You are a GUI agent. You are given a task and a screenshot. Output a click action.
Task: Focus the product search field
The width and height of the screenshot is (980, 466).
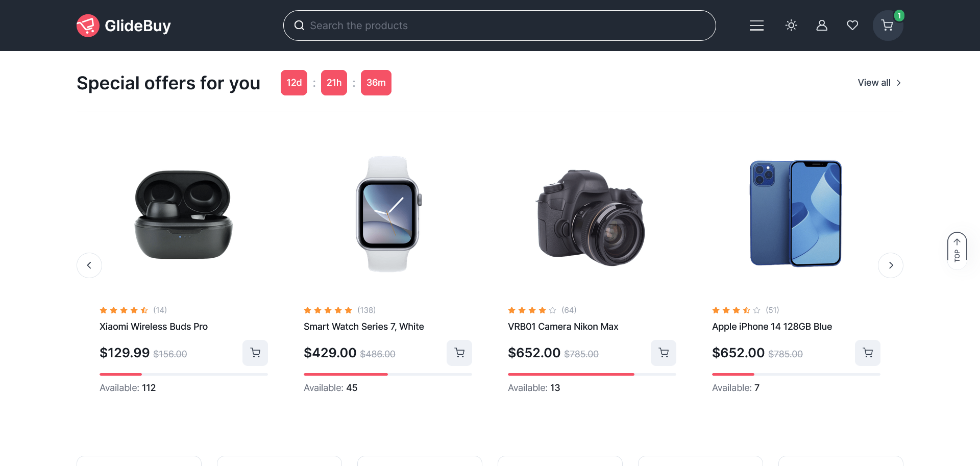point(499,26)
